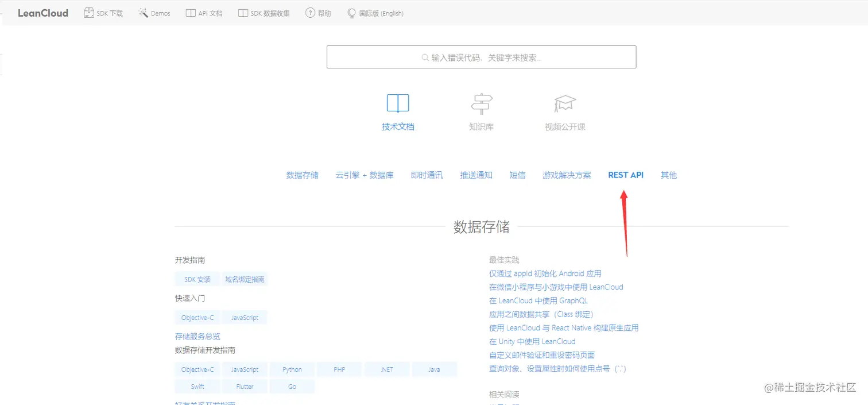Jump to REST API section
Image resolution: width=868 pixels, height=405 pixels.
[626, 175]
